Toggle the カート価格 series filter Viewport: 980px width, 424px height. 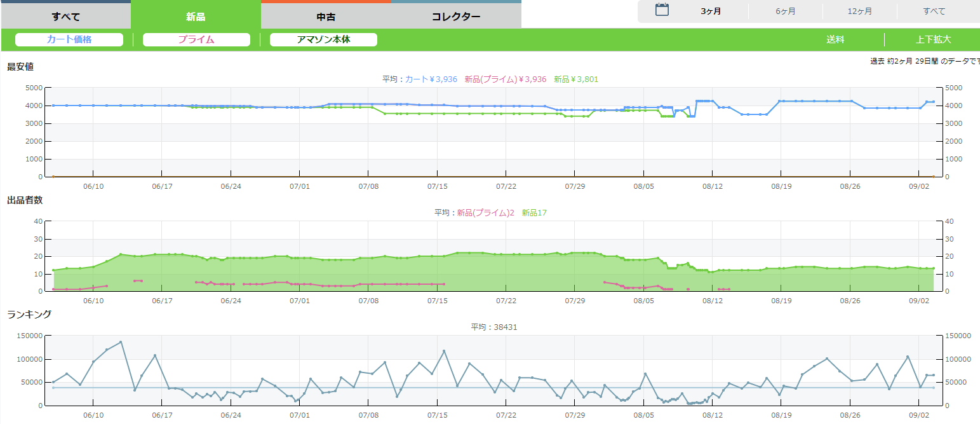coord(69,39)
